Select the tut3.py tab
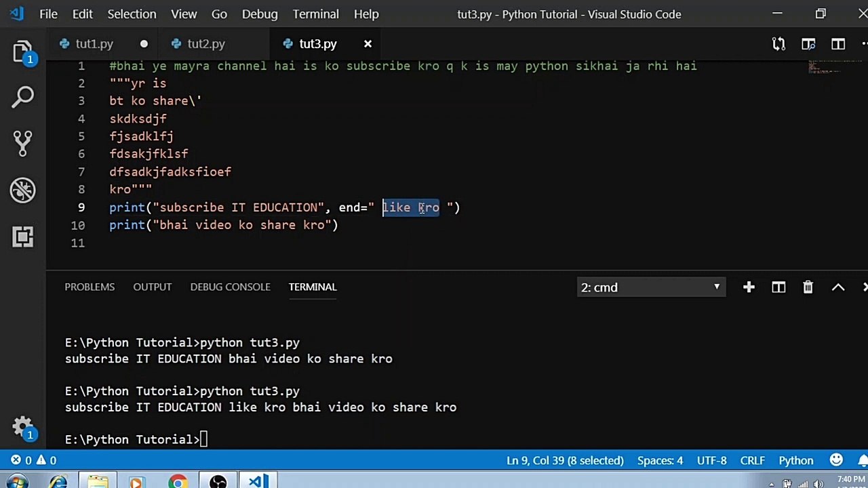Viewport: 868px width, 488px height. pos(318,44)
